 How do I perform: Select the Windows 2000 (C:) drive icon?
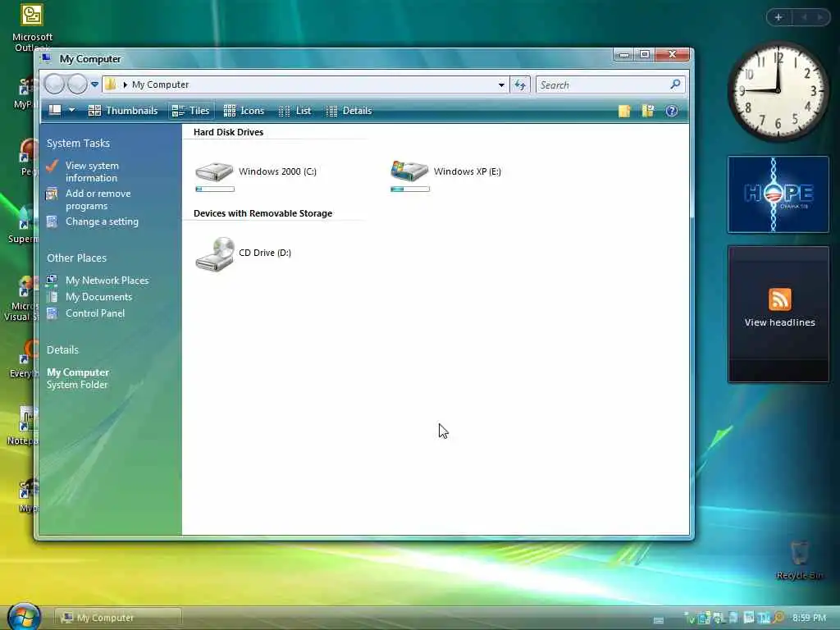tap(214, 171)
